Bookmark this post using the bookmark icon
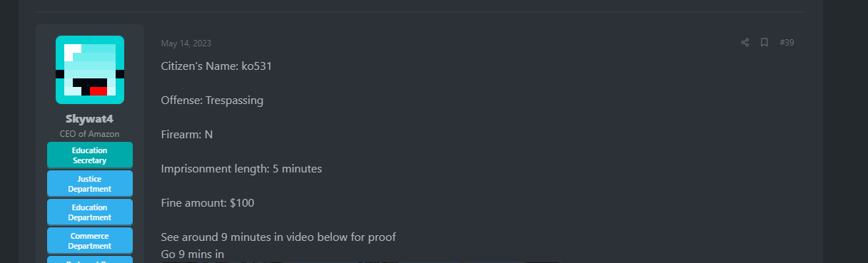868x263 pixels. pos(764,43)
